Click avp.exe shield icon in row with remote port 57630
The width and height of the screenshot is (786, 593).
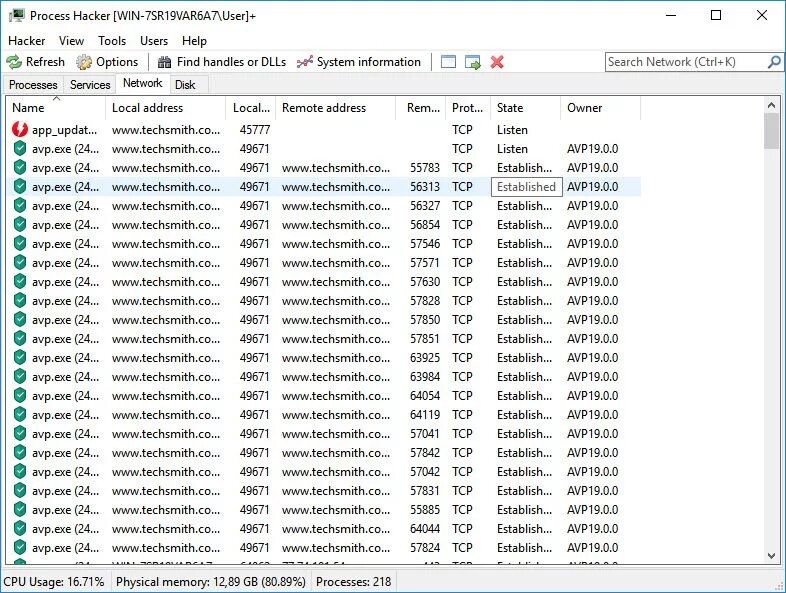point(20,282)
